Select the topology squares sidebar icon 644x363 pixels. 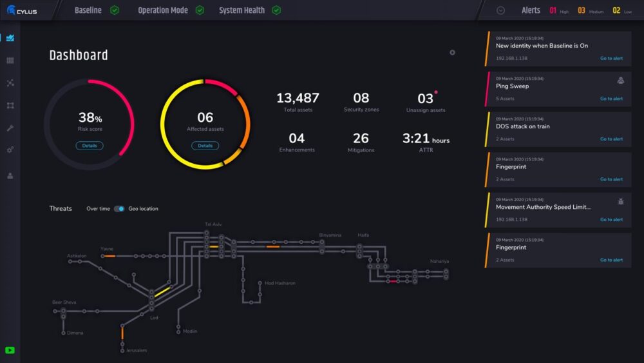click(10, 106)
